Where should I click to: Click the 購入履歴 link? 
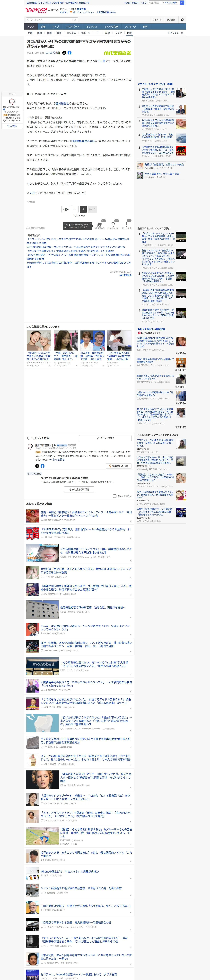coord(171,20)
